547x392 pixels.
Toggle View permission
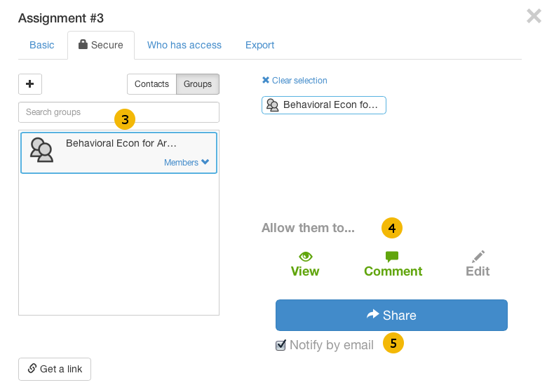(305, 264)
